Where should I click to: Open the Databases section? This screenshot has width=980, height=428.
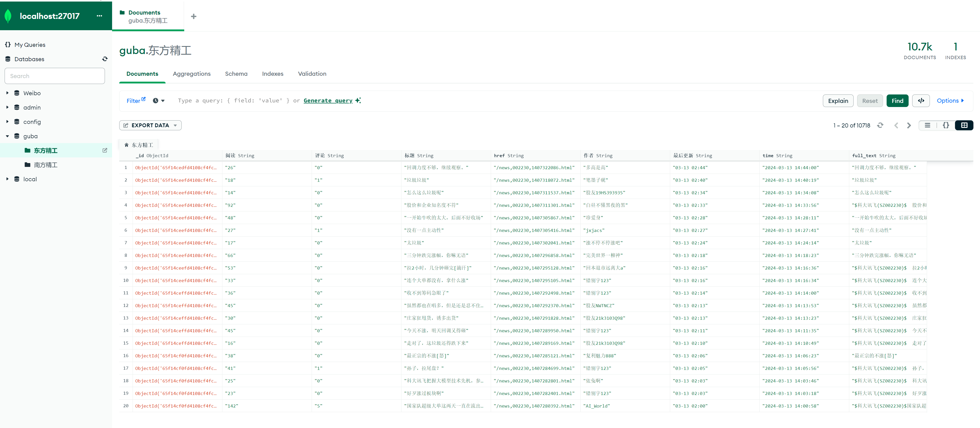click(x=29, y=59)
